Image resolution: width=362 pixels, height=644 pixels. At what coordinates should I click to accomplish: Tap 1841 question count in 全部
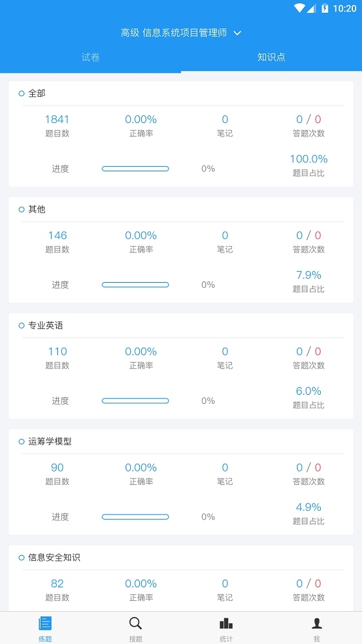(x=57, y=120)
